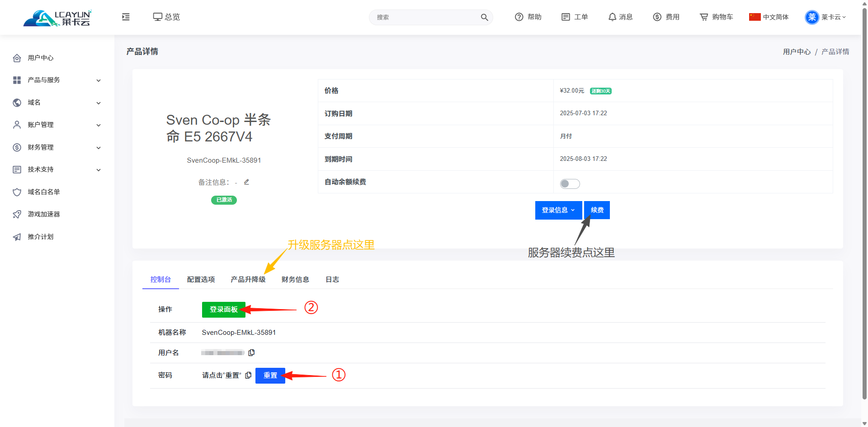Screen dimensions: 868x427
Task: Click the 莱 user avatar
Action: click(812, 17)
